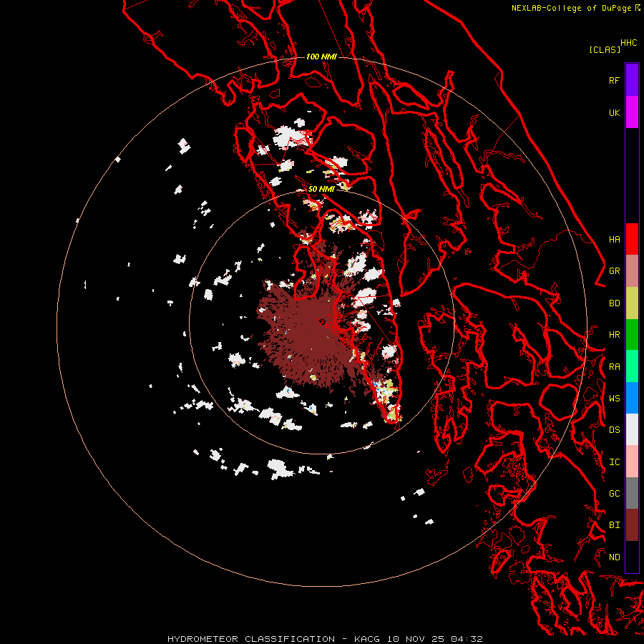Click the ND black legend swatch
644x644 pixels.
pyautogui.click(x=632, y=557)
